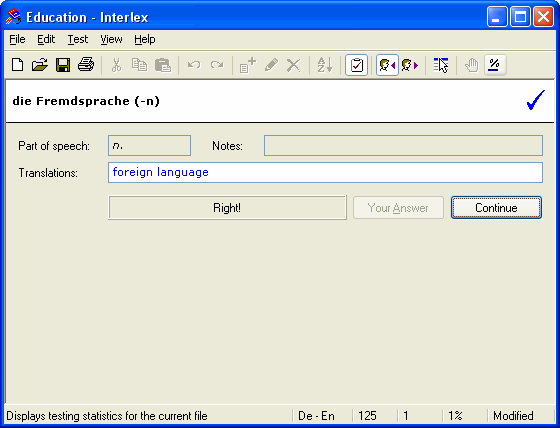Image resolution: width=560 pixels, height=428 pixels.
Task: Click the Part of speech field
Action: [x=149, y=145]
